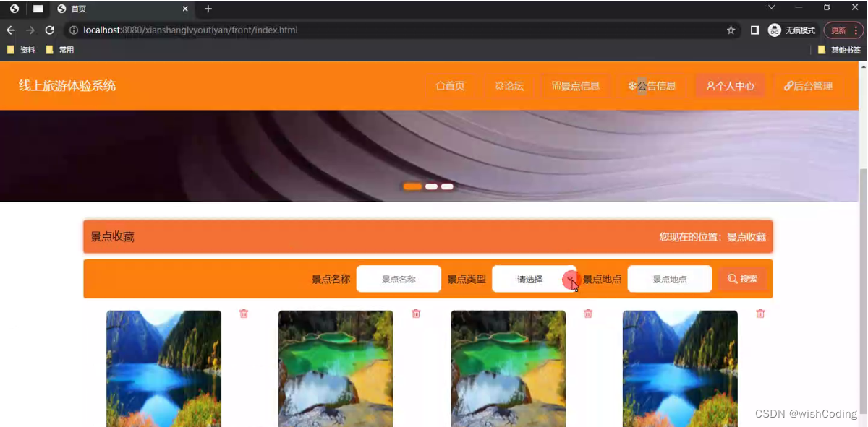Open the 请选择 scenic type dropdown

click(x=534, y=278)
